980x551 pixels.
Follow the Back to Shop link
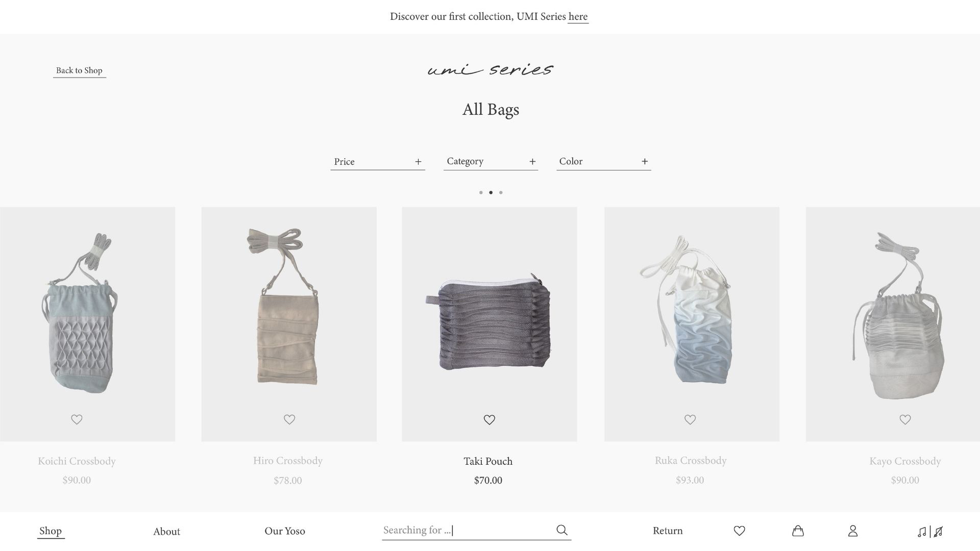(x=79, y=70)
